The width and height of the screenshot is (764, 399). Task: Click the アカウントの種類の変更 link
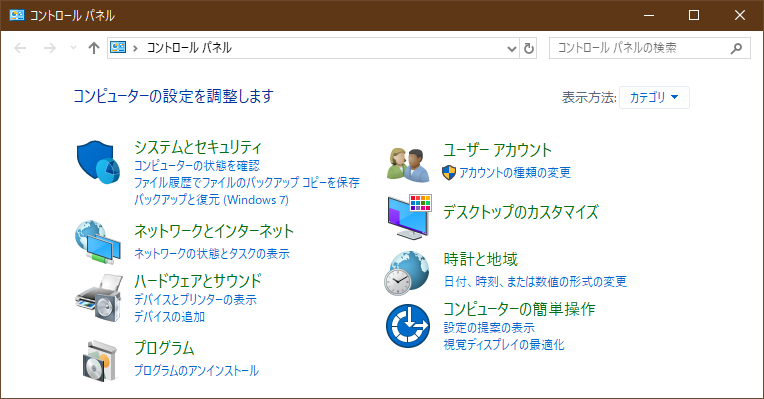point(515,172)
